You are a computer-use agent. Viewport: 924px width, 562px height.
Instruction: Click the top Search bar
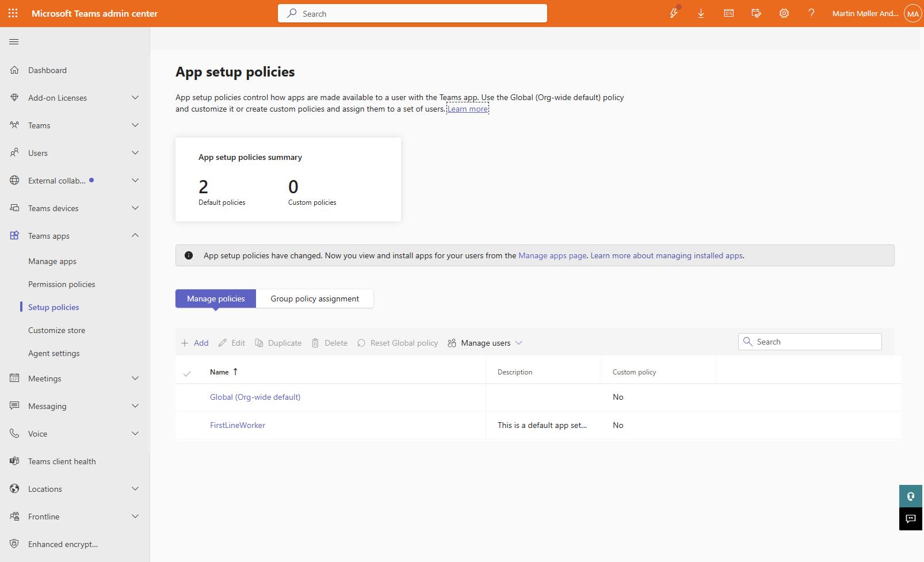(x=413, y=13)
